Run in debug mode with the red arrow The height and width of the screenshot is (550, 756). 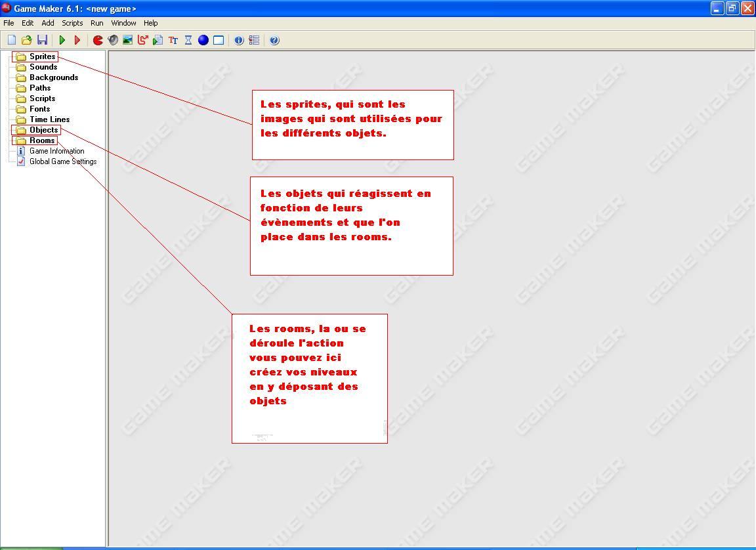pyautogui.click(x=77, y=40)
